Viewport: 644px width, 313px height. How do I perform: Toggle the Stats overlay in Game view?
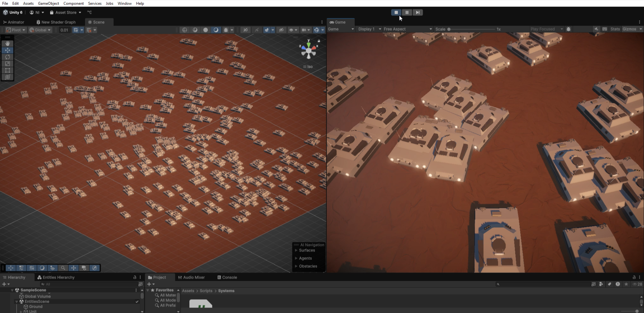click(615, 29)
